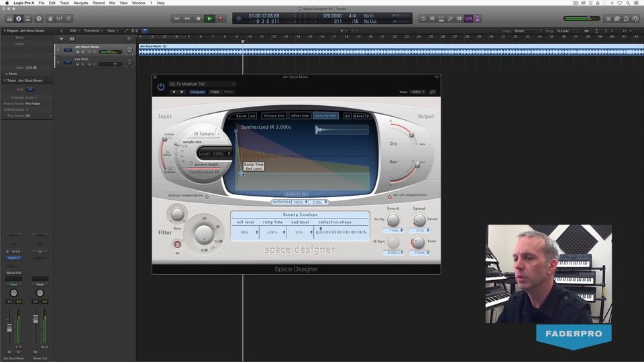Click the Length 3.000s field
Viewport: 644px width, 362px height.
(215, 154)
